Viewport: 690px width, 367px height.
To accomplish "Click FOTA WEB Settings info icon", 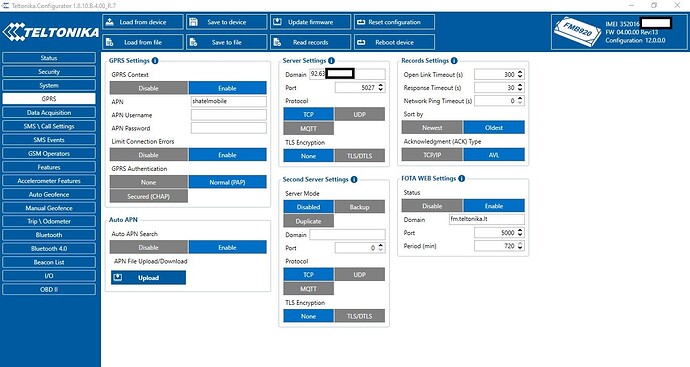I will (x=462, y=179).
